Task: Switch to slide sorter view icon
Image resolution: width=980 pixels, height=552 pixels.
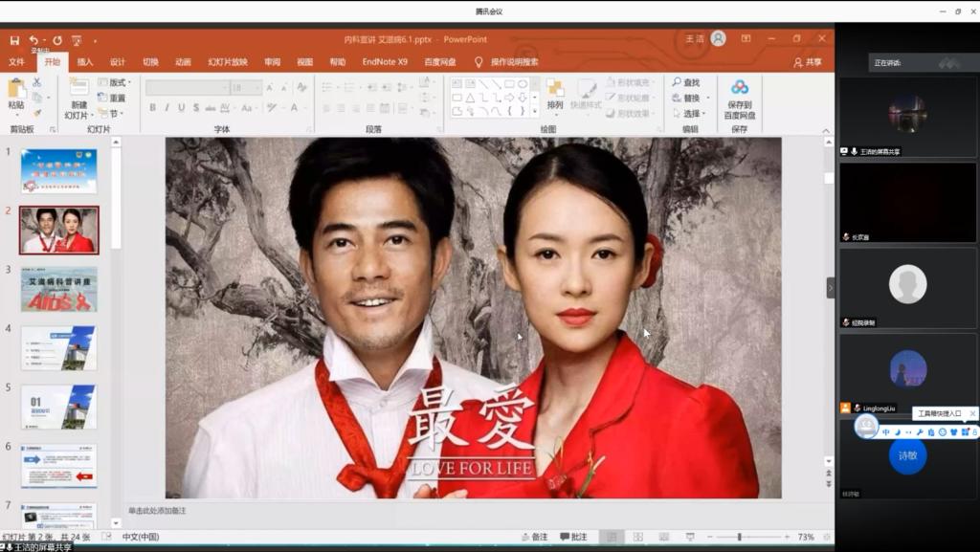Action: click(637, 537)
